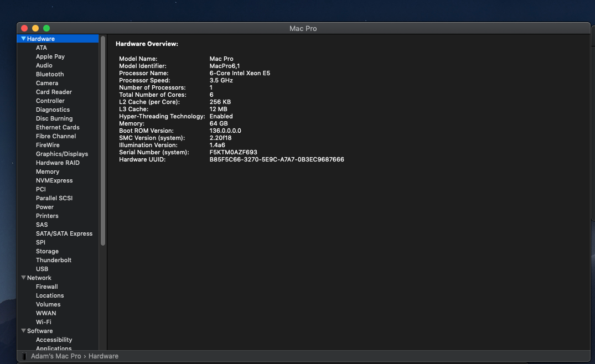Click the Illumination Version 1.4a6 value
The width and height of the screenshot is (595, 364).
pos(218,145)
